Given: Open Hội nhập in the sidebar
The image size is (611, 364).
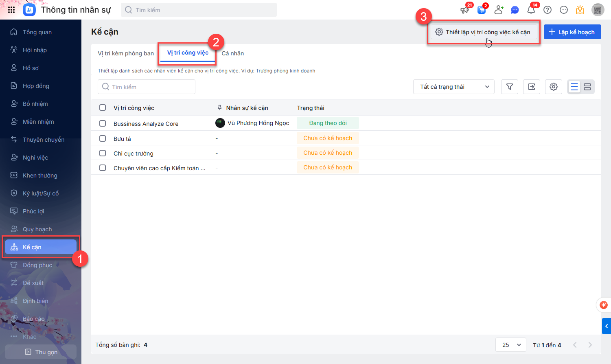Looking at the screenshot, I should pos(41,50).
